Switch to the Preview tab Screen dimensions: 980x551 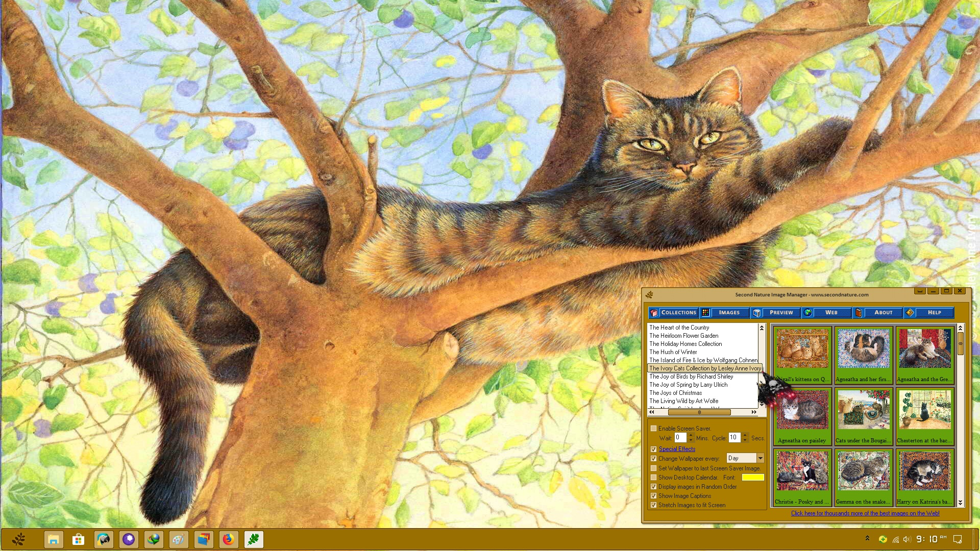[775, 313]
